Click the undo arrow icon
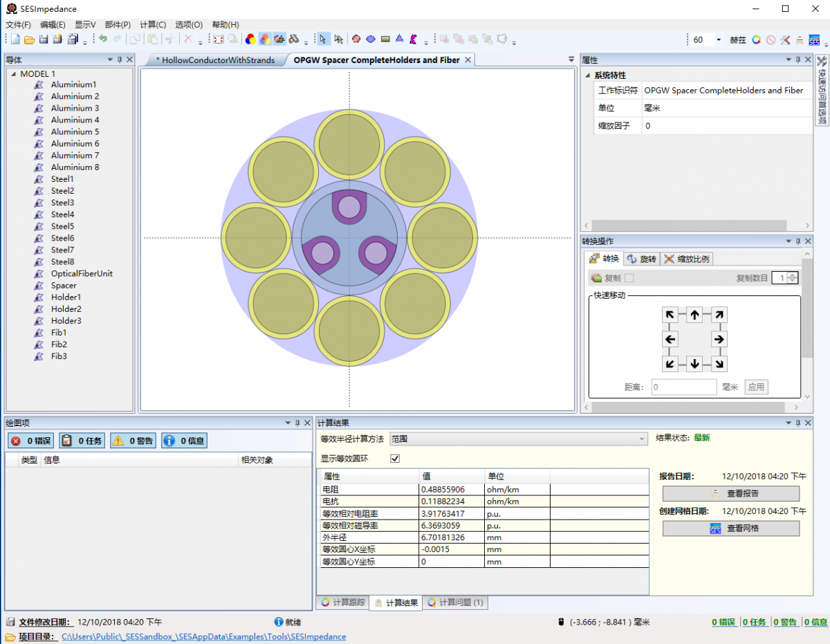Viewport: 830px width, 644px height. coord(103,39)
